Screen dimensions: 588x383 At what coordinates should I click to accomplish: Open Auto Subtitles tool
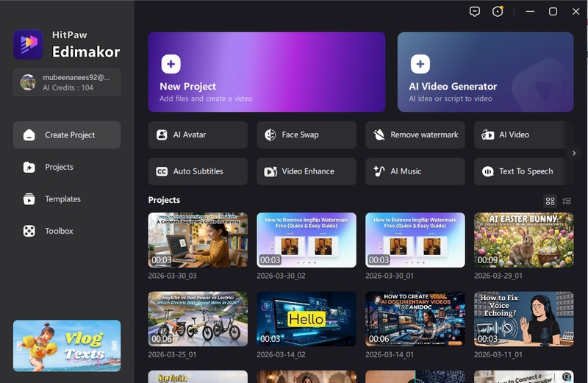(x=198, y=171)
